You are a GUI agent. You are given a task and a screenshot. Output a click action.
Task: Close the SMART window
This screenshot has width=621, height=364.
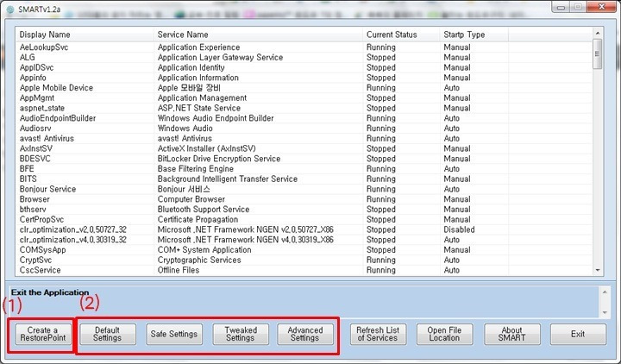coord(602,7)
